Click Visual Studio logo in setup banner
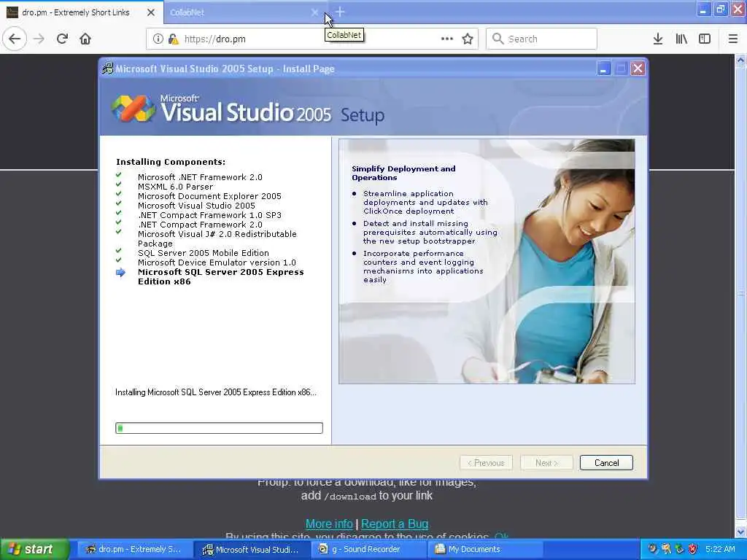747x560 pixels. tap(133, 108)
